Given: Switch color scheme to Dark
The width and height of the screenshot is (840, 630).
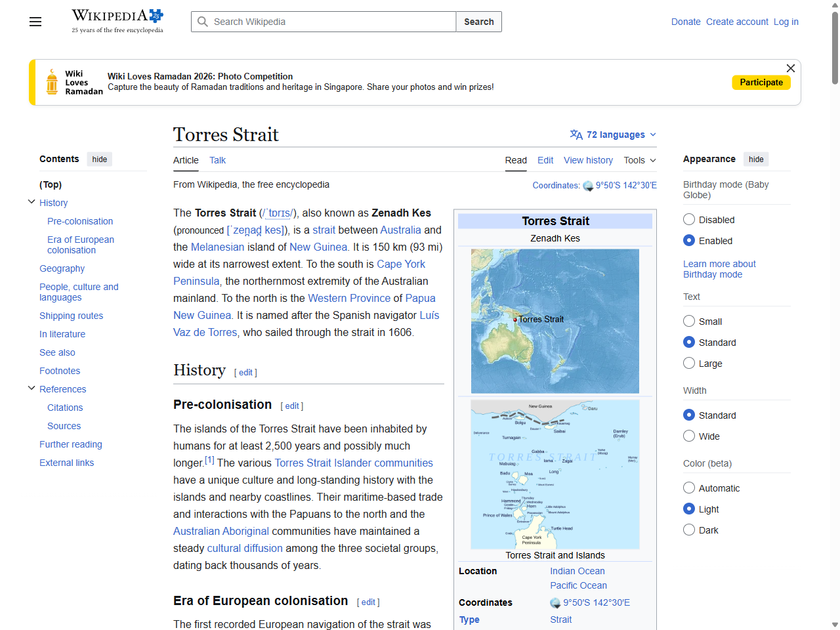Looking at the screenshot, I should tap(689, 530).
